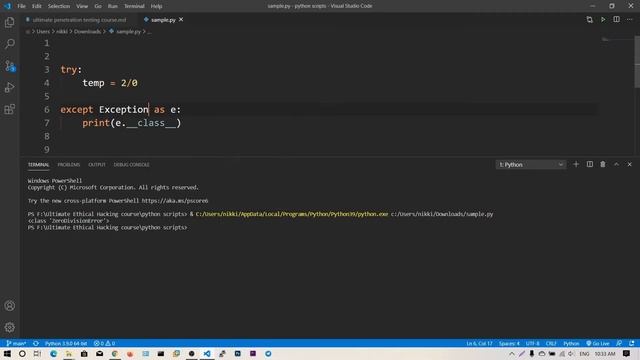Click the sample.py breadcrumb segment
The width and height of the screenshot is (640, 360).
click(x=128, y=31)
